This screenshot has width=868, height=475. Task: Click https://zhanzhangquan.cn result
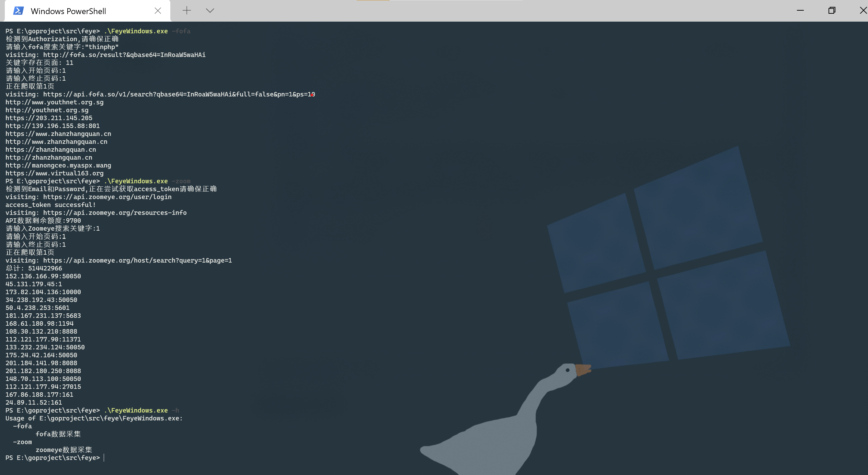[51, 150]
